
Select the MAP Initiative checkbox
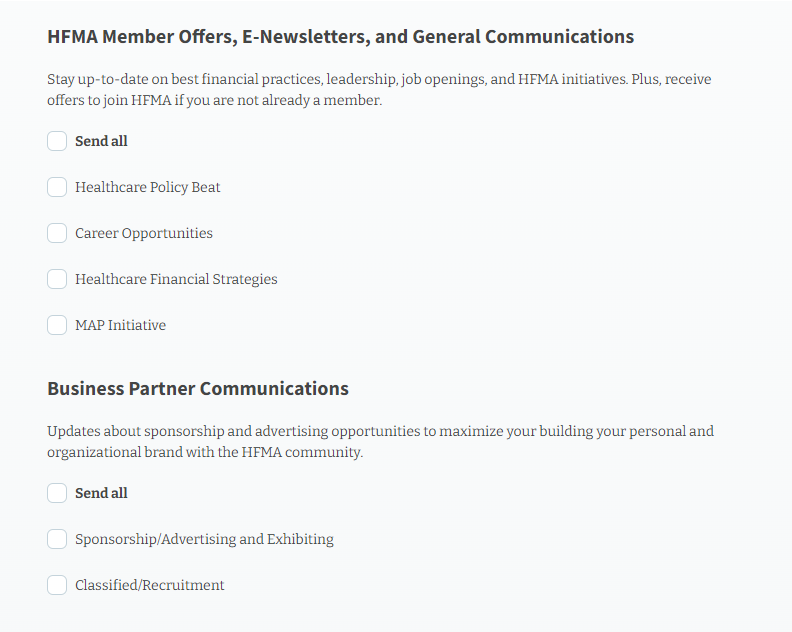click(x=57, y=325)
